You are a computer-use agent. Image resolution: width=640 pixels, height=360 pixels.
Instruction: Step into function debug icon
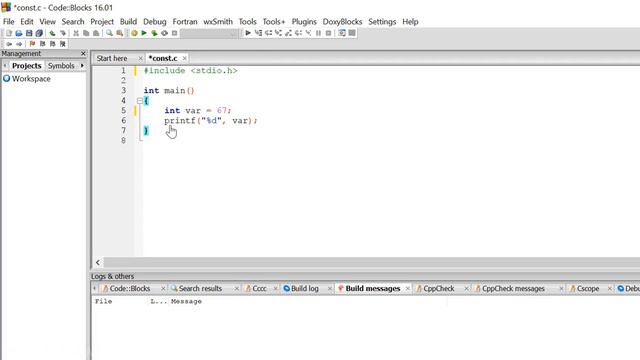[x=278, y=33]
